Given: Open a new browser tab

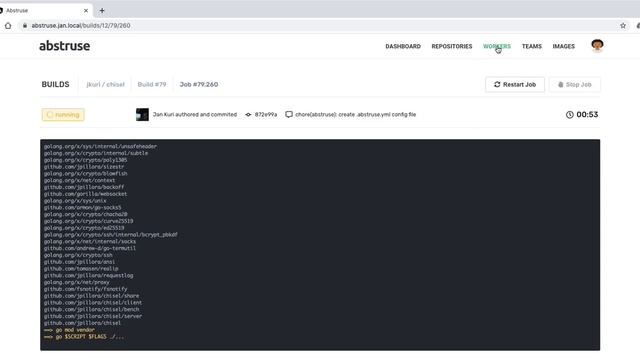Looking at the screenshot, I should pos(102,11).
